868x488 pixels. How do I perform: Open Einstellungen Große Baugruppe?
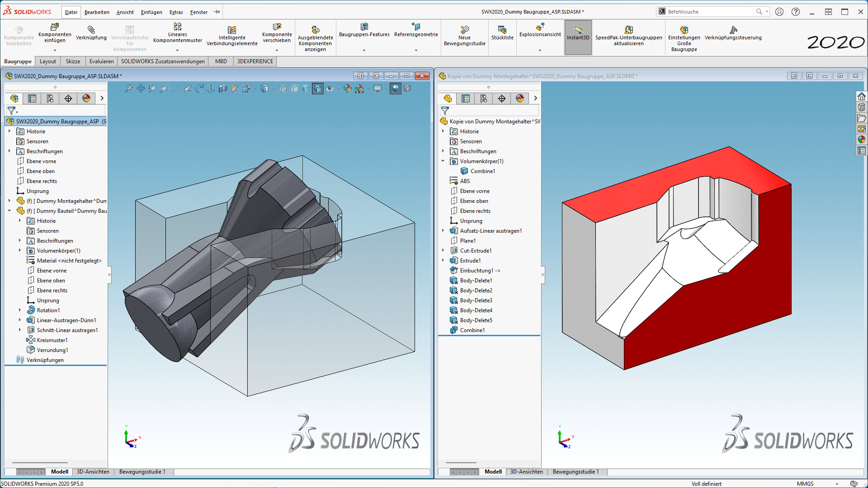[x=684, y=39]
